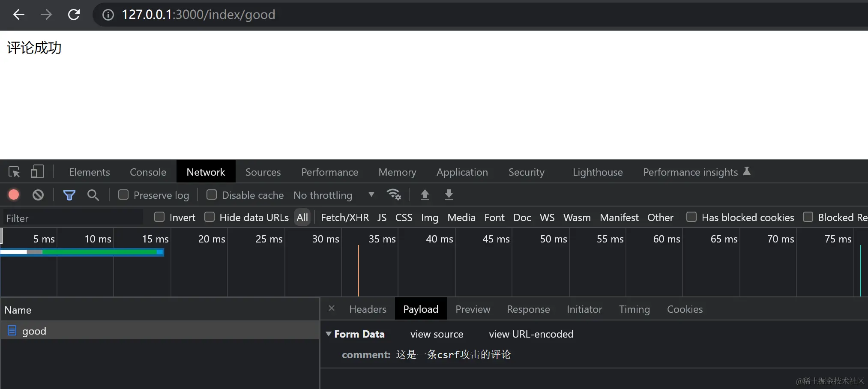Open network conditions wifi icon
Image resolution: width=868 pixels, height=389 pixels.
pyautogui.click(x=394, y=194)
